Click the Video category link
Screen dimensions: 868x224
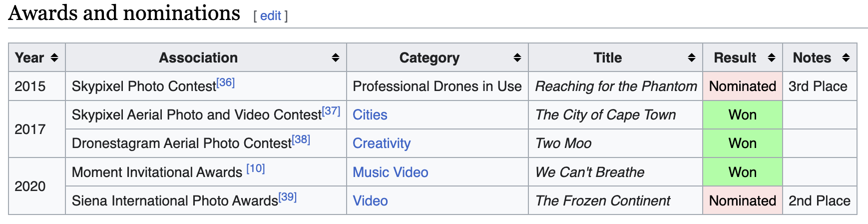(370, 201)
